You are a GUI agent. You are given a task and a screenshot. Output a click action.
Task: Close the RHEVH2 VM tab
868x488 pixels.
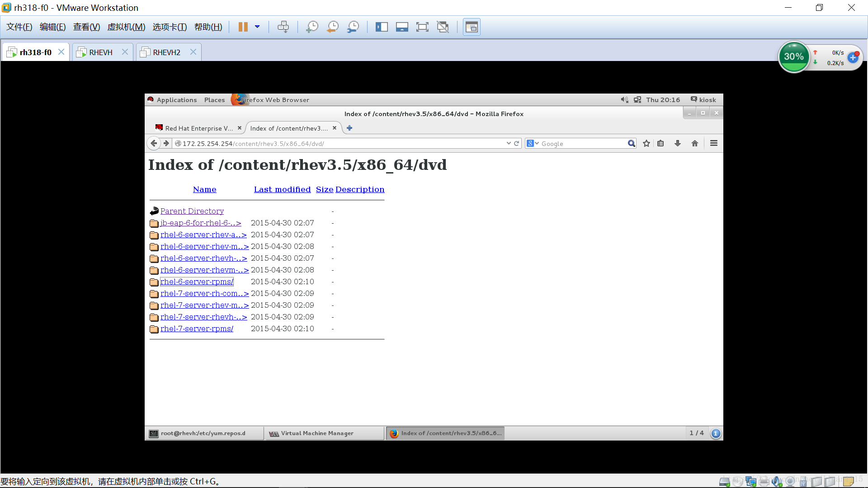click(x=193, y=52)
